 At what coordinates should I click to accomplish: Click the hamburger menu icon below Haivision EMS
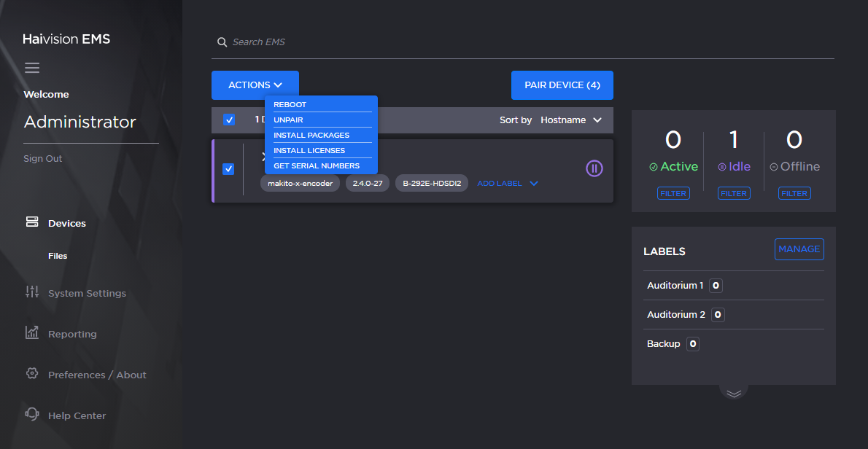click(32, 67)
